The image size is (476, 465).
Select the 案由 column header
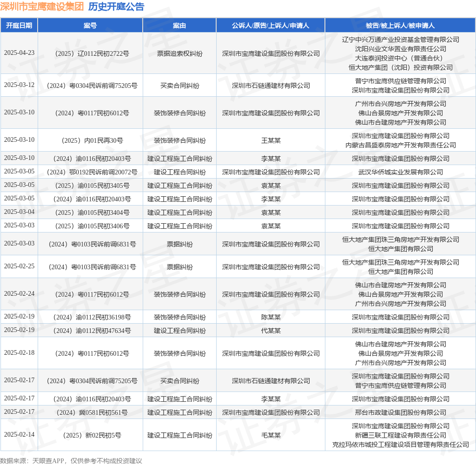tap(179, 26)
